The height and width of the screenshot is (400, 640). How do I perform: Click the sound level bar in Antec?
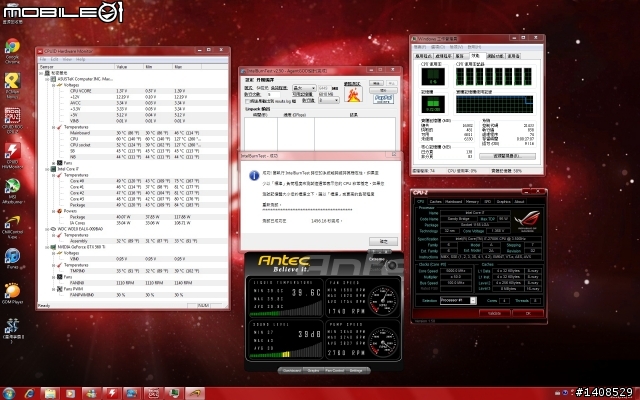pos(285,351)
